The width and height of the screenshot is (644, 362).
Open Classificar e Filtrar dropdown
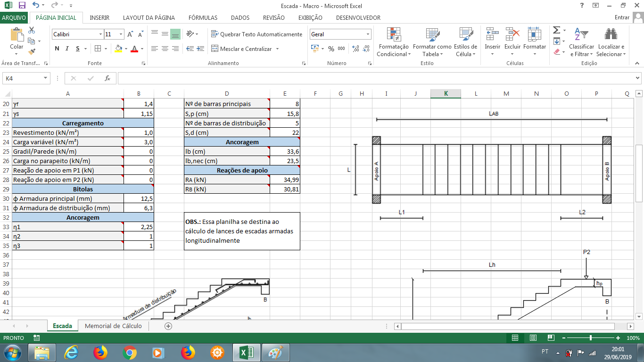coord(581,42)
